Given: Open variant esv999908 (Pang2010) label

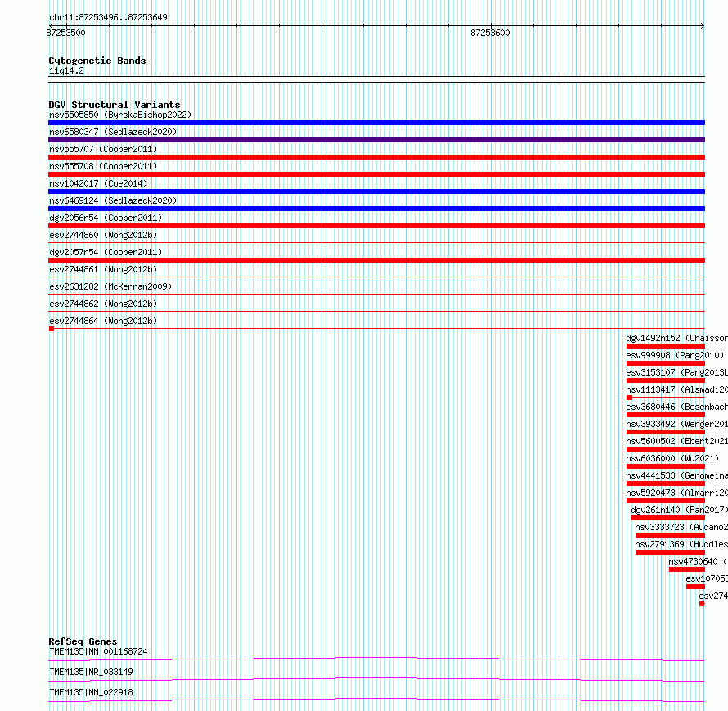Looking at the screenshot, I should coord(675,355).
